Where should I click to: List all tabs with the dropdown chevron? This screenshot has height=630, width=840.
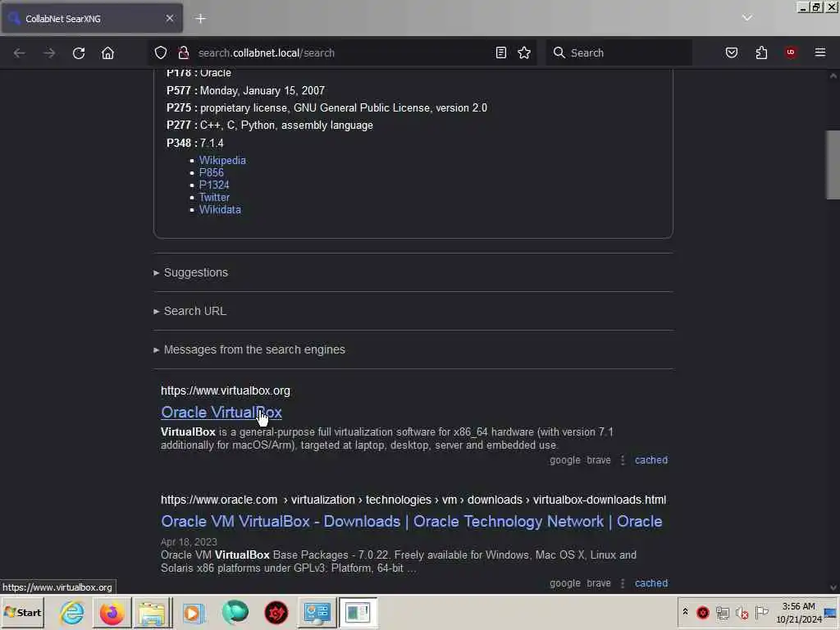tap(746, 18)
